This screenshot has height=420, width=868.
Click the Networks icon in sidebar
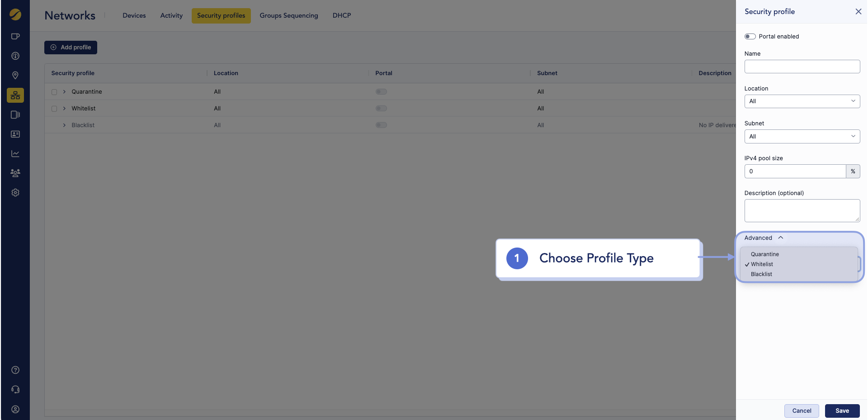(x=15, y=95)
